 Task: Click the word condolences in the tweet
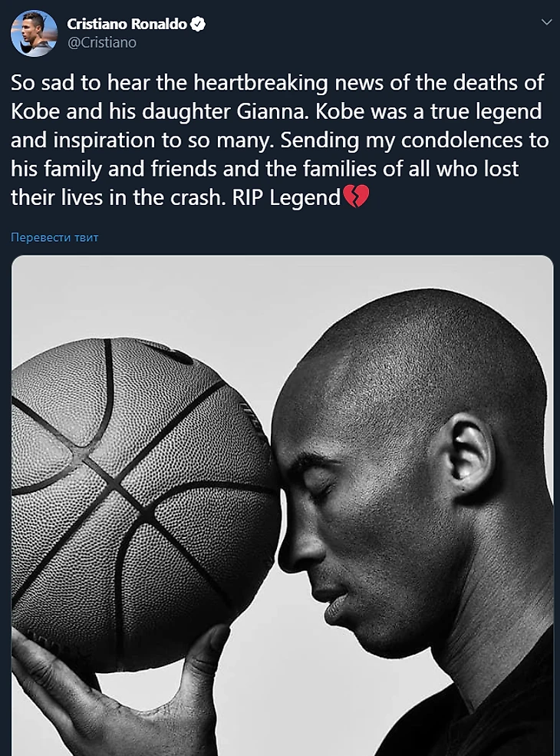click(x=462, y=140)
